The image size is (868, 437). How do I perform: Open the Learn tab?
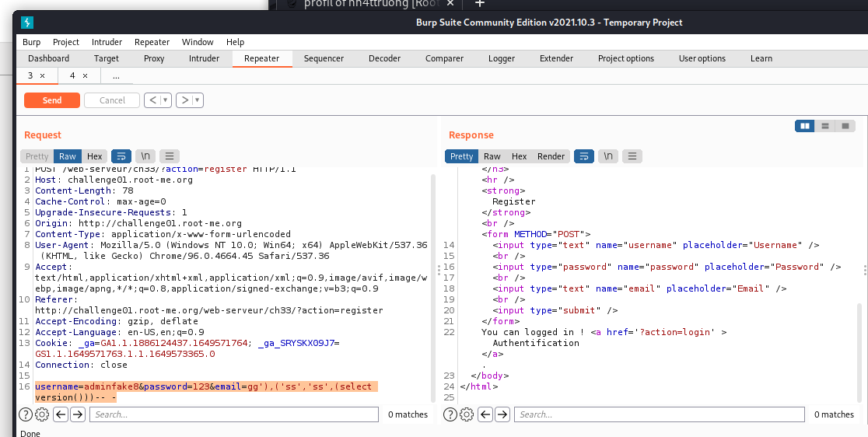click(761, 58)
